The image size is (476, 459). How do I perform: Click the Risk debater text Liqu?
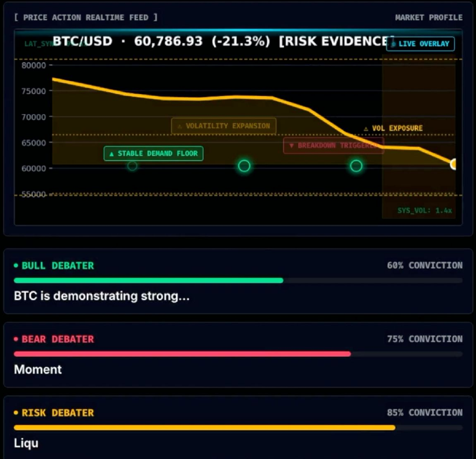coord(26,443)
